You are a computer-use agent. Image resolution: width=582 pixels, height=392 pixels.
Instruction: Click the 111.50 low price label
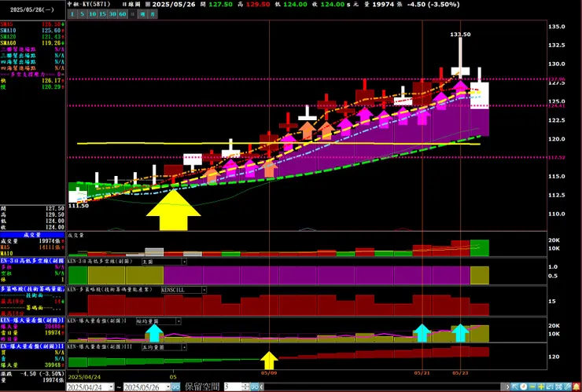(x=79, y=206)
